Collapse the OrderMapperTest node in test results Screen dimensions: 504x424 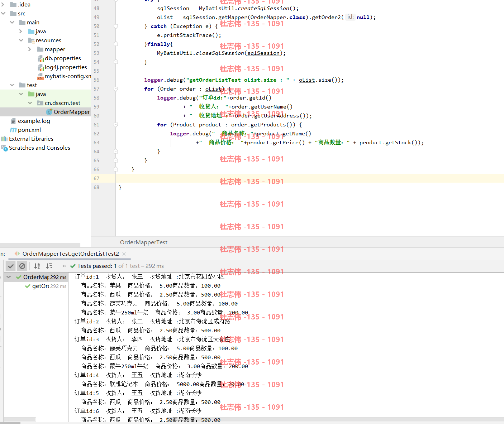pyautogui.click(x=9, y=277)
